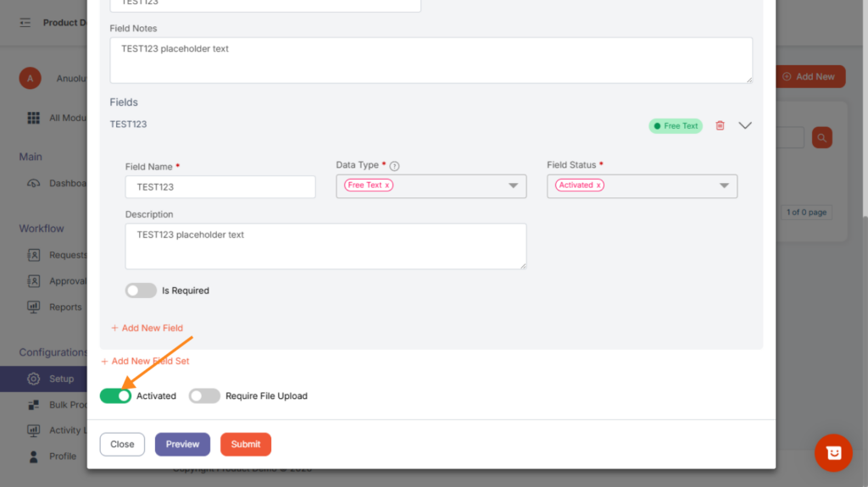This screenshot has width=868, height=487.
Task: Open Reports in the Workflow menu
Action: click(64, 307)
